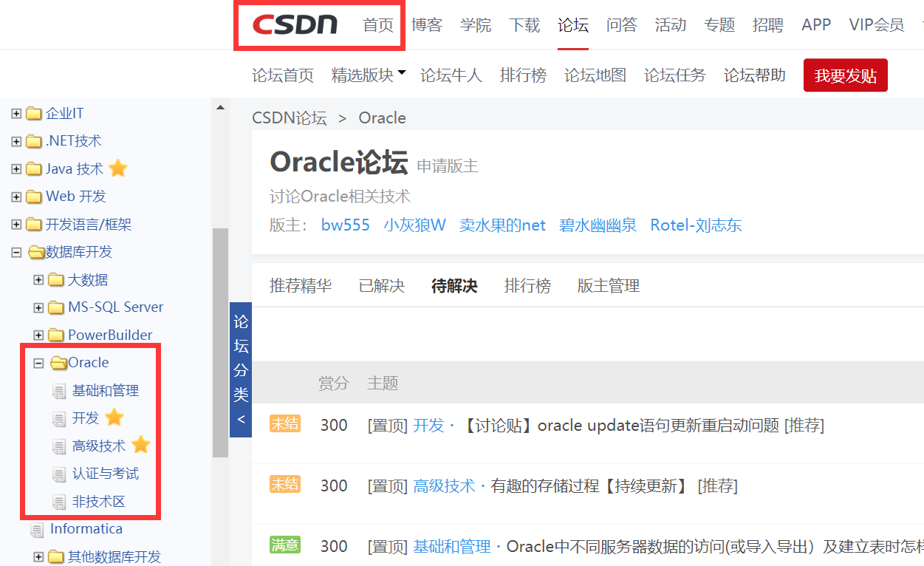Open moderator 小灰狼W's profile link
The height and width of the screenshot is (566, 924).
[x=415, y=225]
